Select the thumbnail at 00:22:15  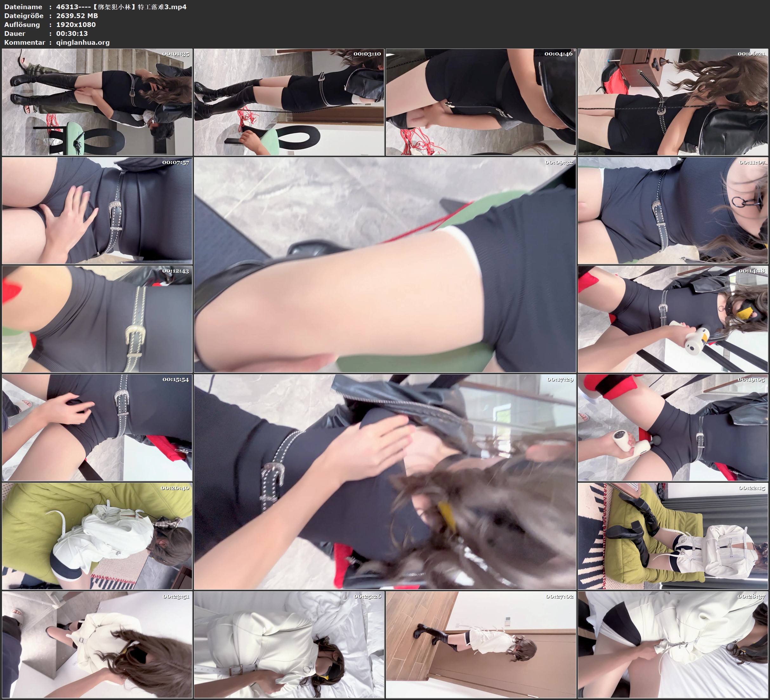(673, 536)
